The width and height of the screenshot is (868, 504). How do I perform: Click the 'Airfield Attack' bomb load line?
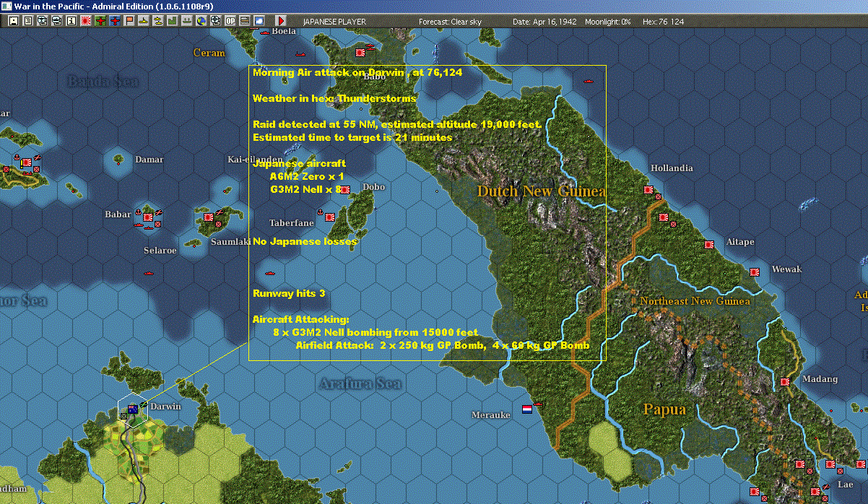tap(443, 345)
